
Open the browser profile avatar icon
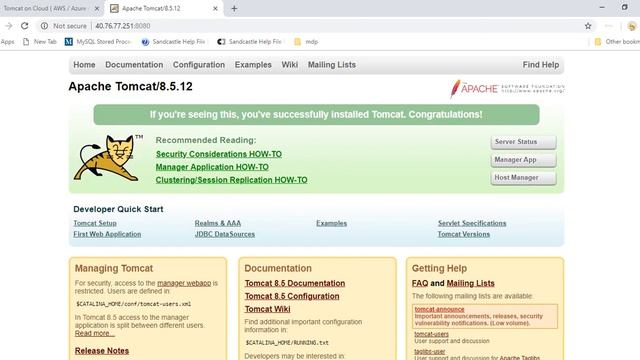click(632, 26)
